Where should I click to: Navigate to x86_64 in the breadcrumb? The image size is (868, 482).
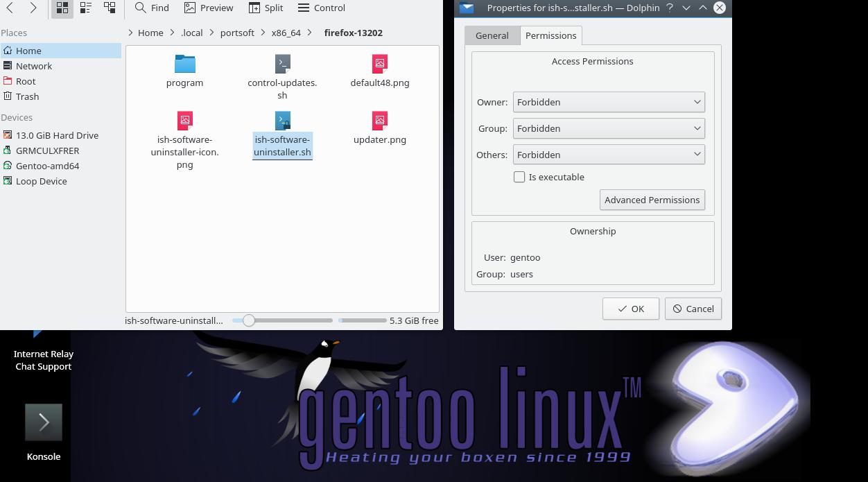pos(286,33)
